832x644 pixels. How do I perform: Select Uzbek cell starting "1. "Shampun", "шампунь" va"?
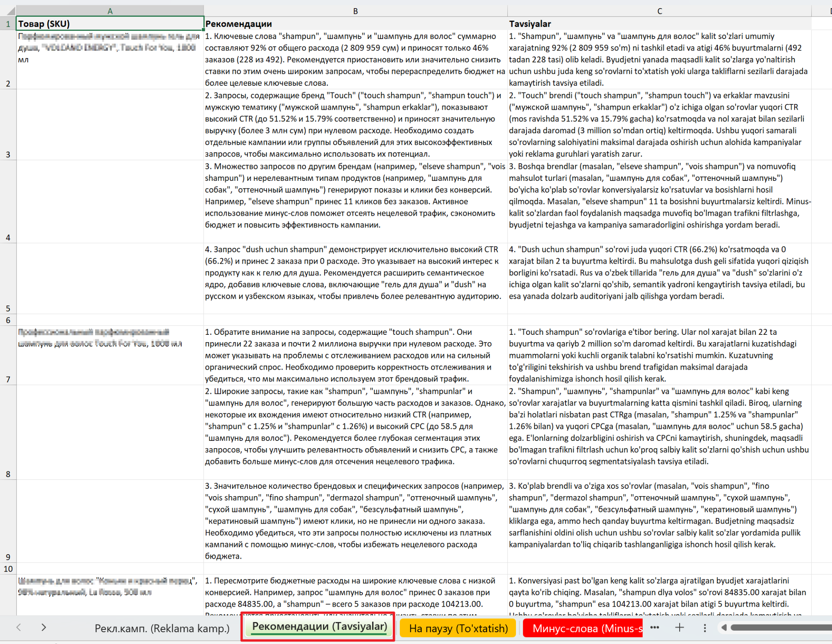coord(659,59)
